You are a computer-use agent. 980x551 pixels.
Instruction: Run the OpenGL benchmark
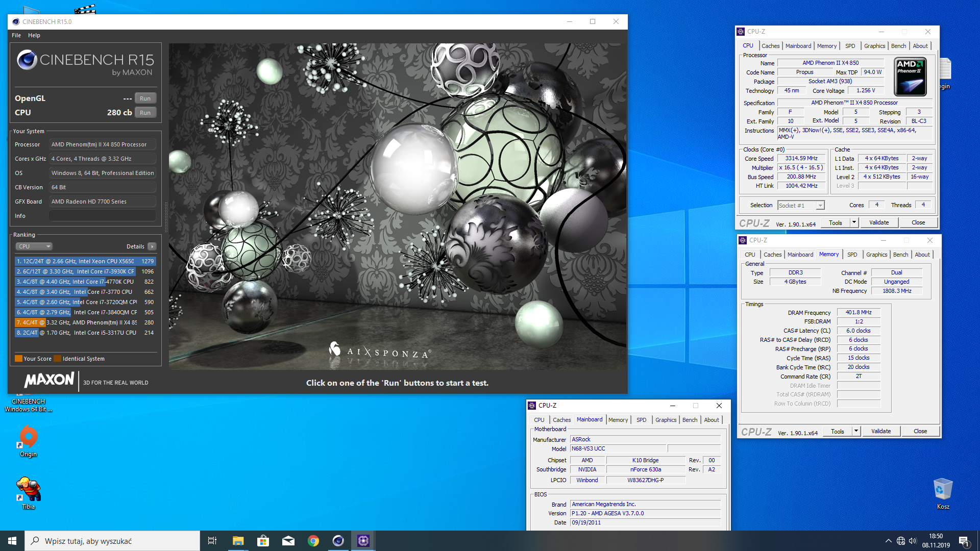pyautogui.click(x=145, y=98)
